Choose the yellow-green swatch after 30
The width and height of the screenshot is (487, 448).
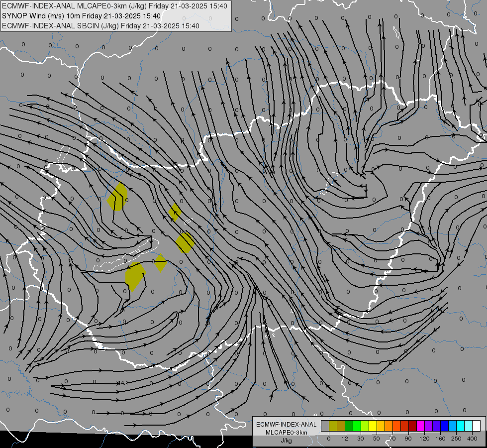click(x=365, y=426)
